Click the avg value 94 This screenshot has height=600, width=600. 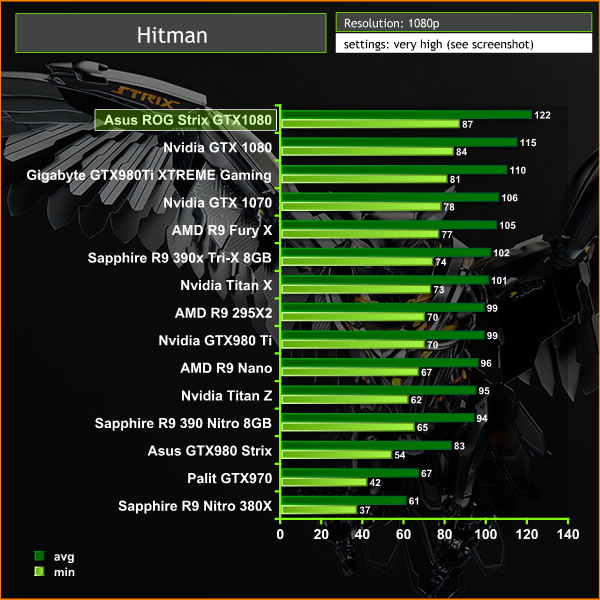(x=482, y=418)
